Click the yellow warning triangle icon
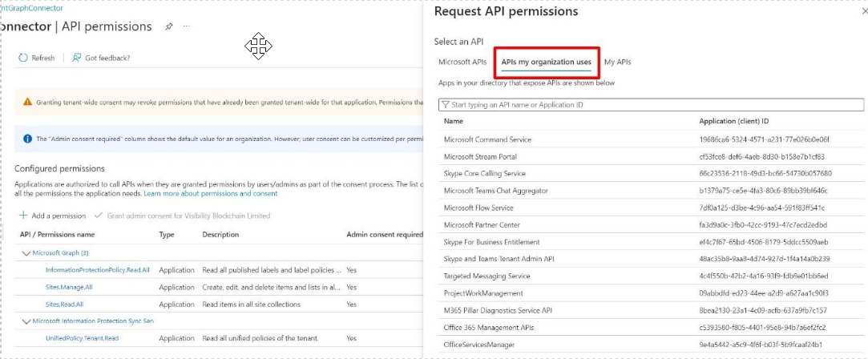 pyautogui.click(x=27, y=102)
